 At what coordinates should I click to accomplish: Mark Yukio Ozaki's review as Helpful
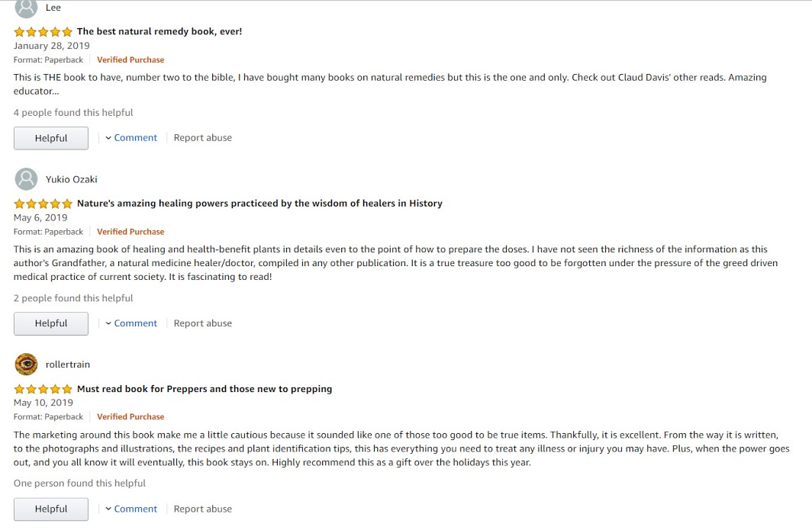(x=51, y=323)
